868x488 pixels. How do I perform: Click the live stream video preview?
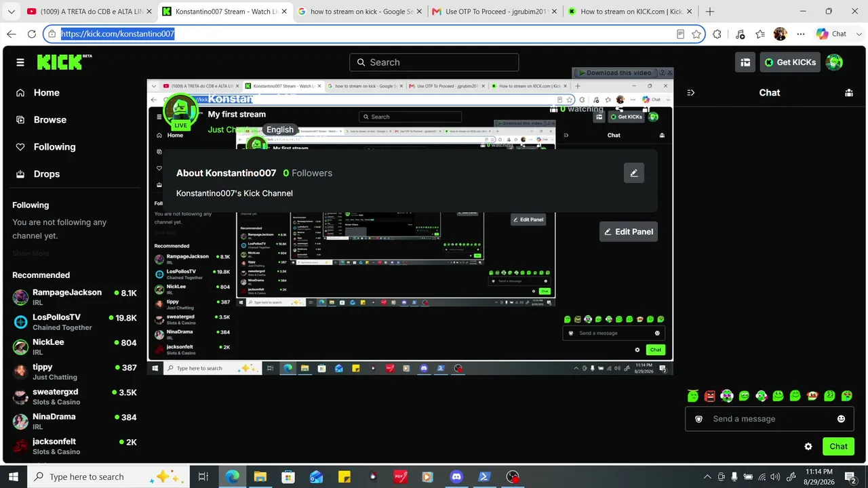pos(410,227)
